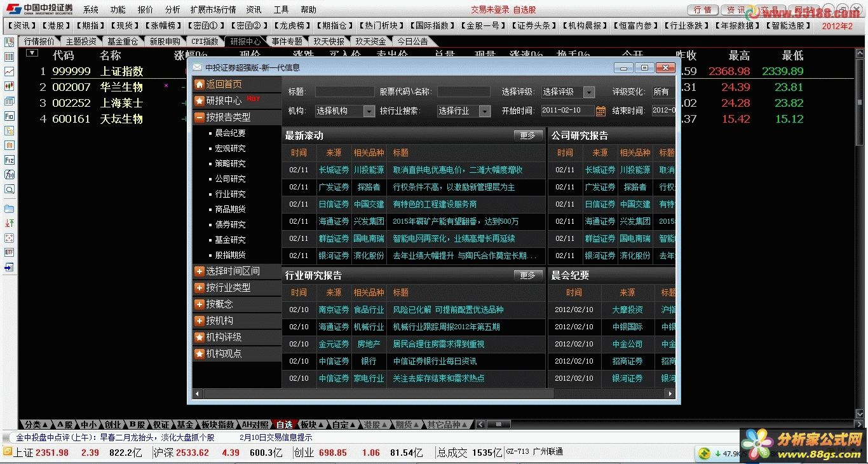Select 行业研究 in report type list
868x464 pixels.
click(x=230, y=194)
